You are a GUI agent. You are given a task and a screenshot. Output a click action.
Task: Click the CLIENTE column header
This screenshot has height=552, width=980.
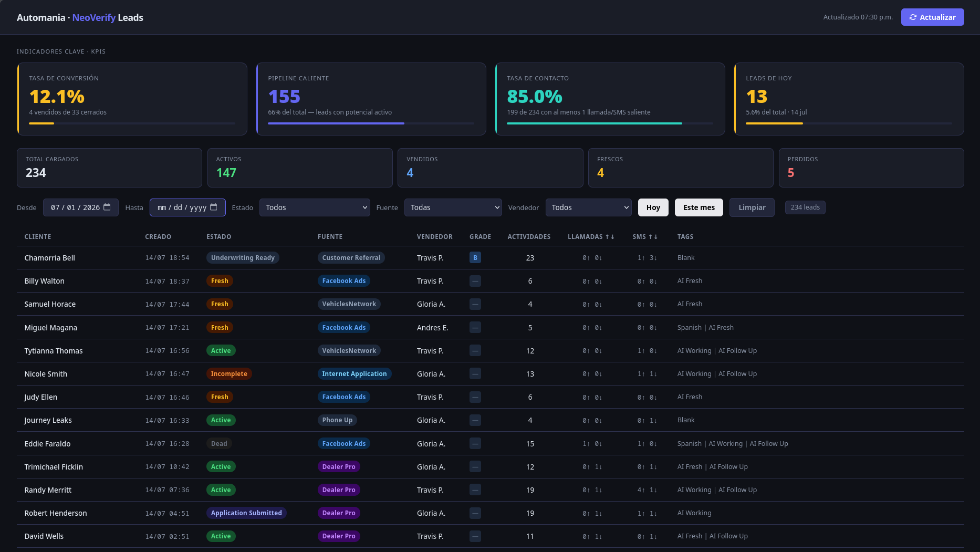point(38,237)
